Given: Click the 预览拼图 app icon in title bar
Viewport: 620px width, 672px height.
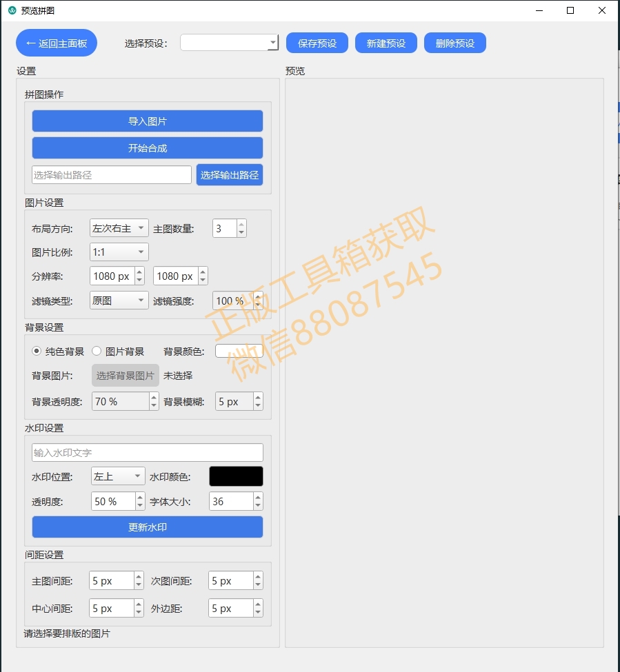Looking at the screenshot, I should [12, 10].
